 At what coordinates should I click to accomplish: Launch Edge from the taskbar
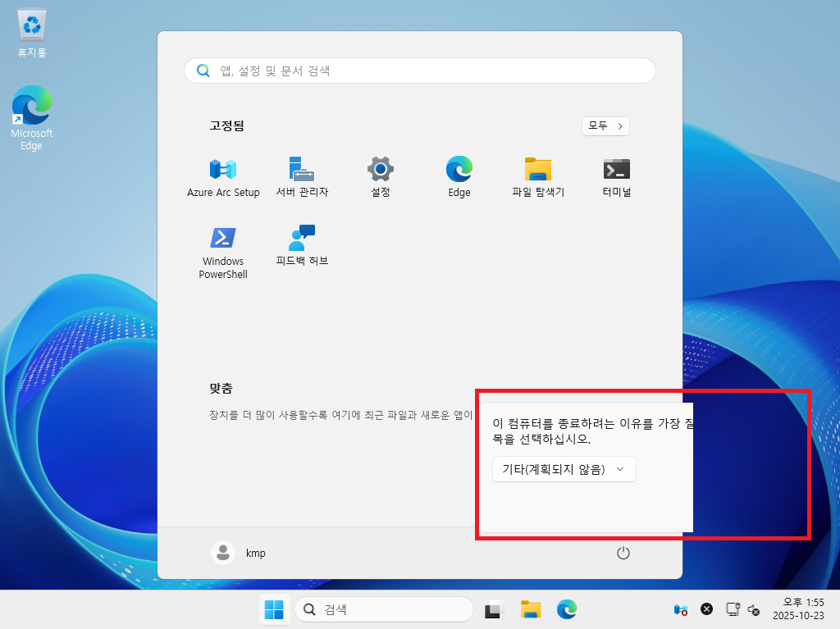567,609
